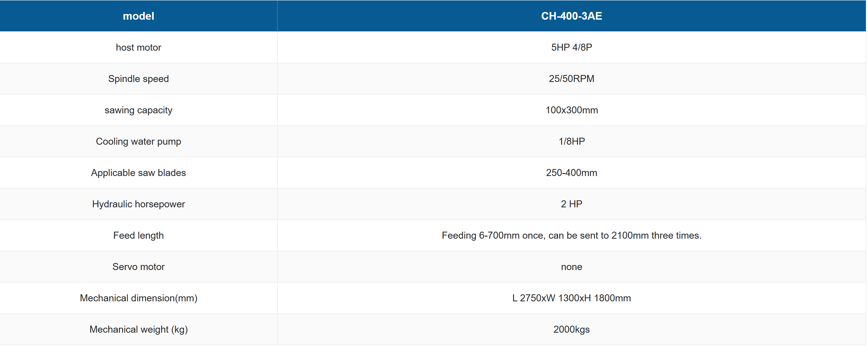Select the 'Applicable saw blades' label
Image resolution: width=868 pixels, height=355 pixels.
[x=138, y=172]
